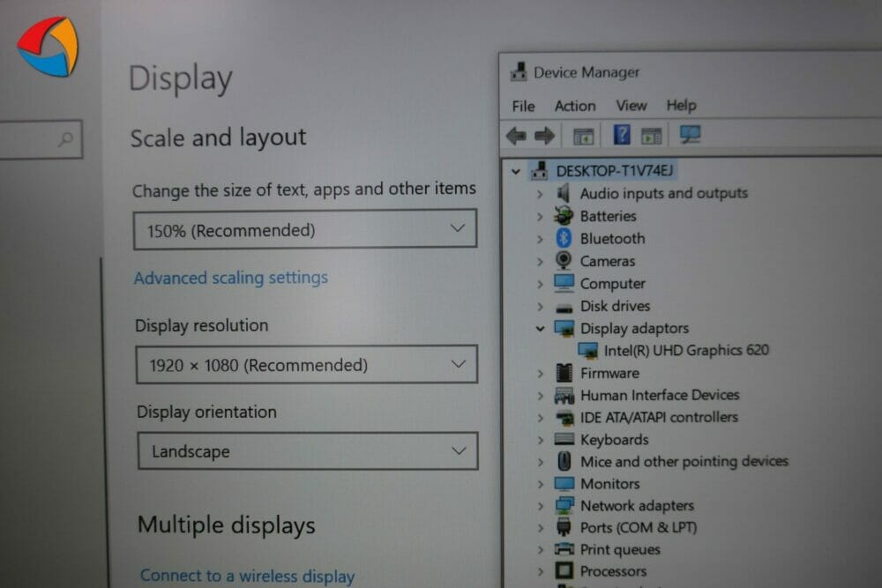Click the Device Manager title bar icon
This screenshot has height=588, width=882.
[x=519, y=72]
